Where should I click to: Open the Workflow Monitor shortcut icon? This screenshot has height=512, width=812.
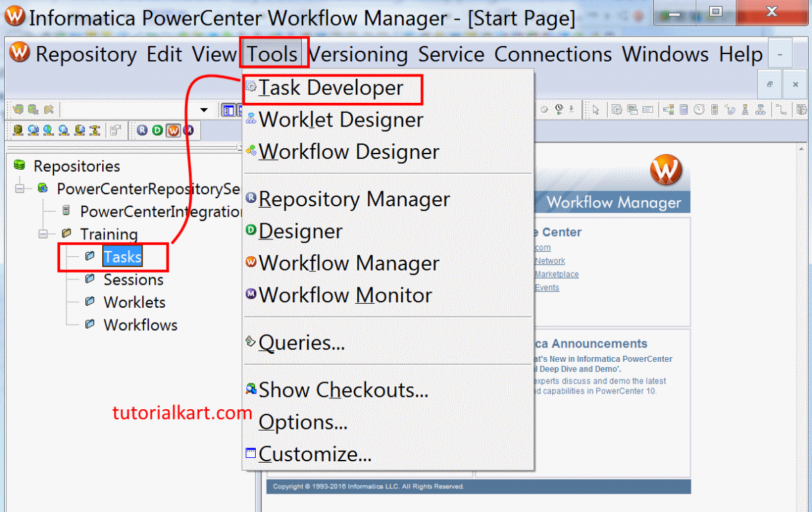click(189, 130)
